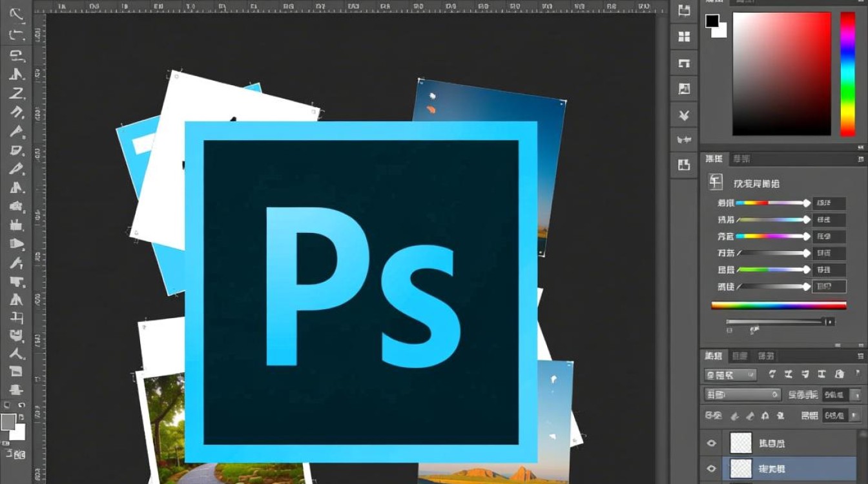Click the black foreground swatch in Color panel
This screenshot has width=868, height=484.
712,21
